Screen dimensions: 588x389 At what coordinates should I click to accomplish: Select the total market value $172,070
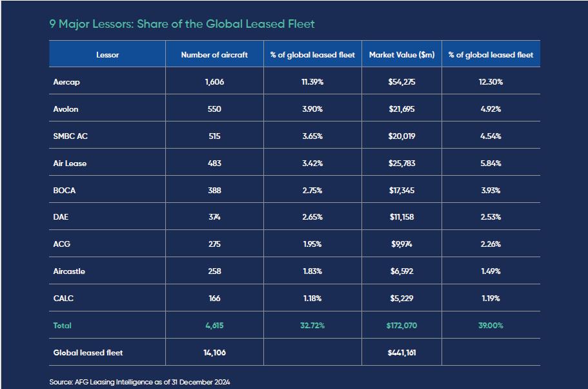[401, 326]
